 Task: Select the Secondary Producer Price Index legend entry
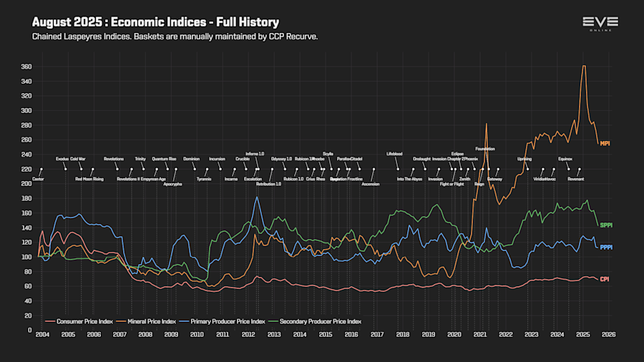[315, 322]
